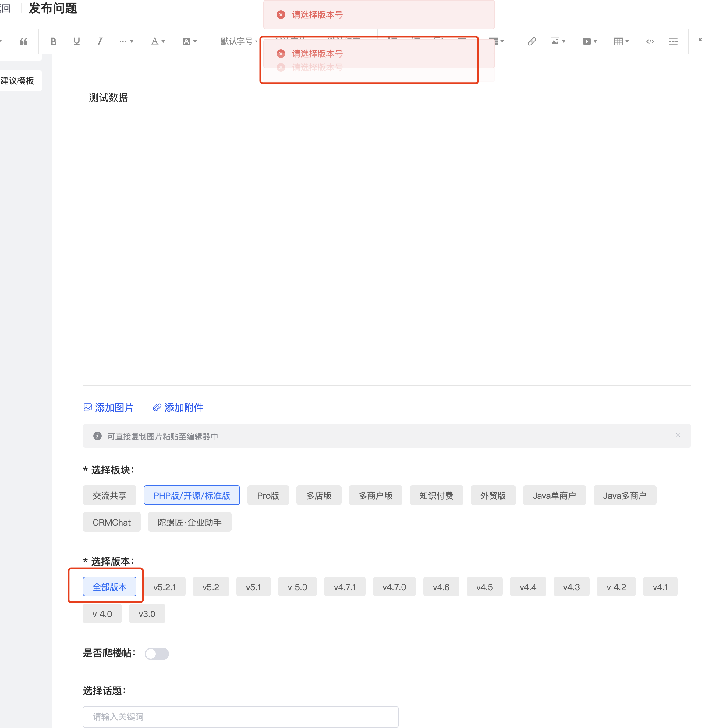Close the paste-image info tip
Viewport: 702px width, 728px height.
tap(678, 435)
